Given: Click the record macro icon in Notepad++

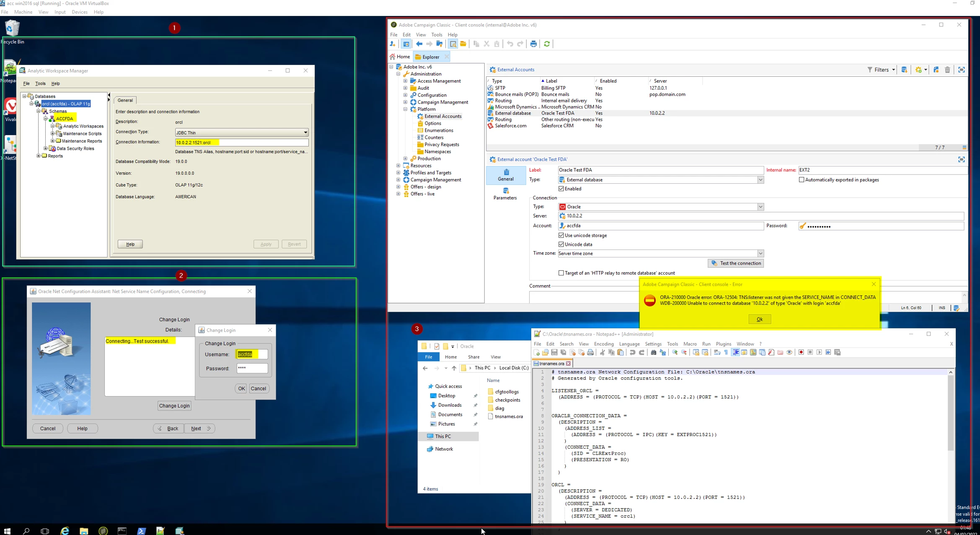Looking at the screenshot, I should [801, 353].
